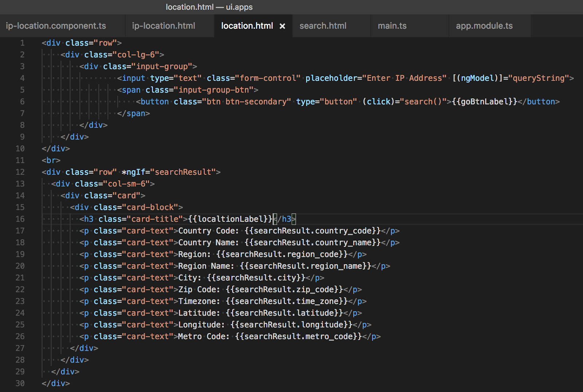583x392 pixels.
Task: Click line number 30 in the gutter
Action: pyautogui.click(x=20, y=383)
